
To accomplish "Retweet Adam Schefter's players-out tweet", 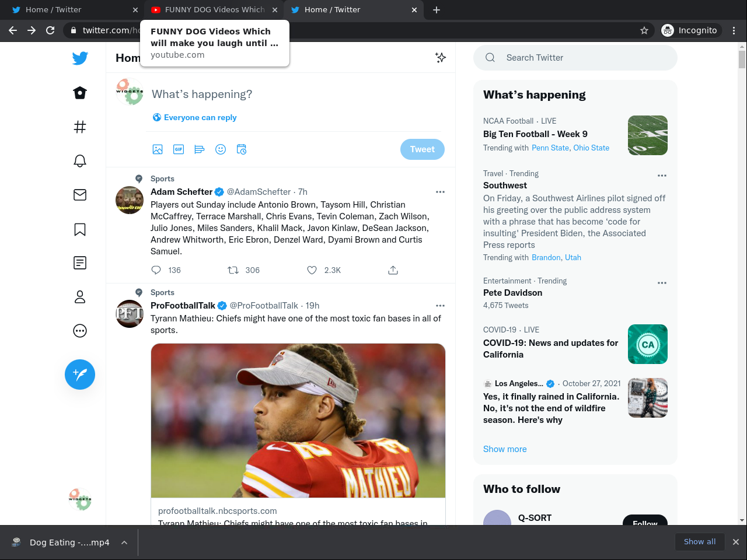I will pos(233,270).
